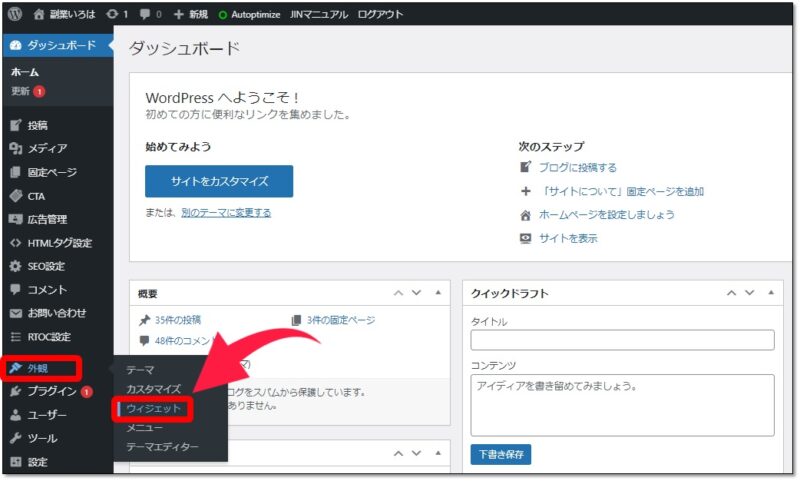Click the 投稿 pencil icon in sidebar
This screenshot has height=481, width=800.
pyautogui.click(x=16, y=125)
